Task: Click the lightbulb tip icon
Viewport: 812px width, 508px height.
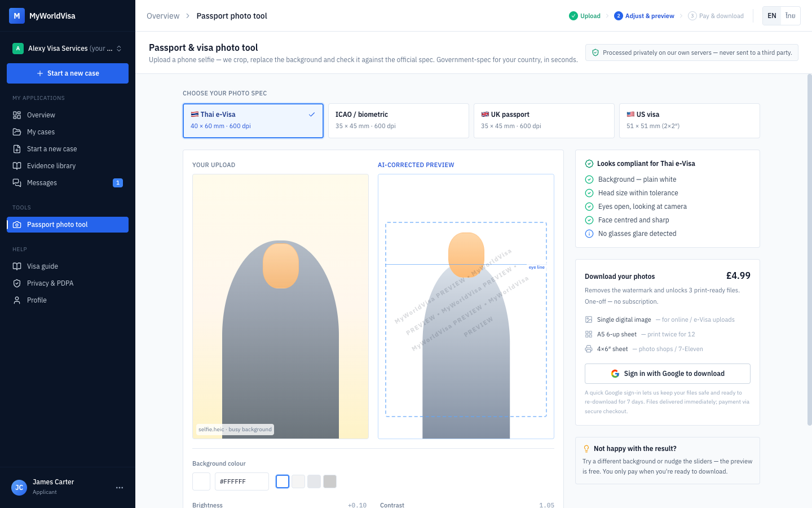Action: tap(586, 449)
